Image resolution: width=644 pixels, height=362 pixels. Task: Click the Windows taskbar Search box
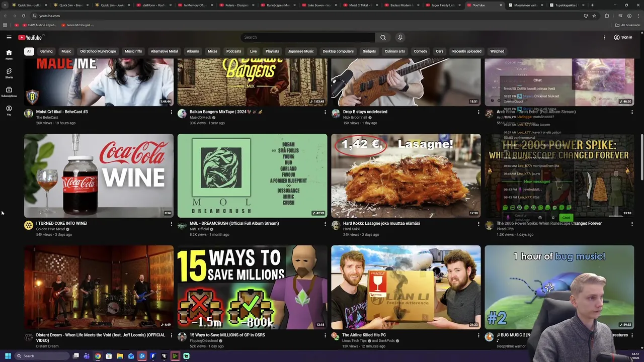coord(41,356)
